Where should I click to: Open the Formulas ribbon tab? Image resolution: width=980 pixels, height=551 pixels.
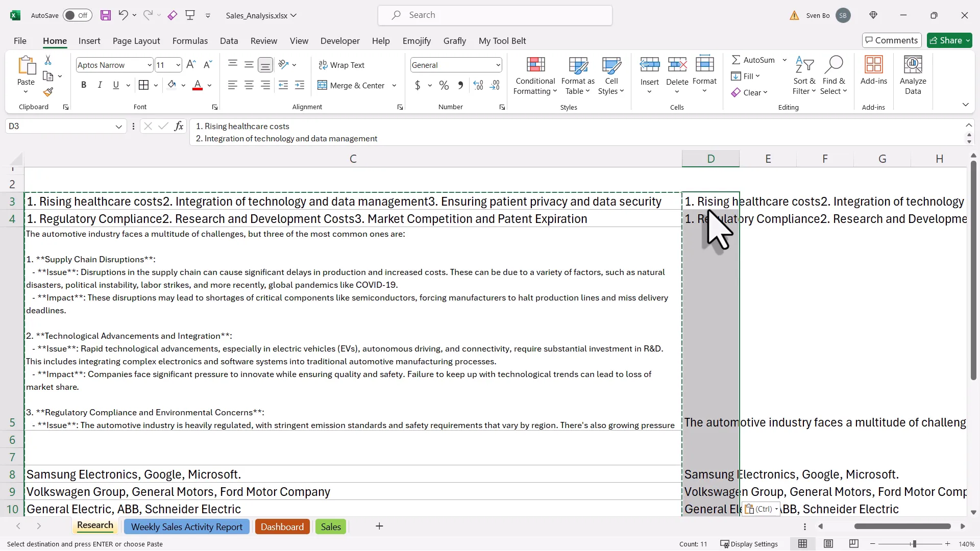point(190,41)
